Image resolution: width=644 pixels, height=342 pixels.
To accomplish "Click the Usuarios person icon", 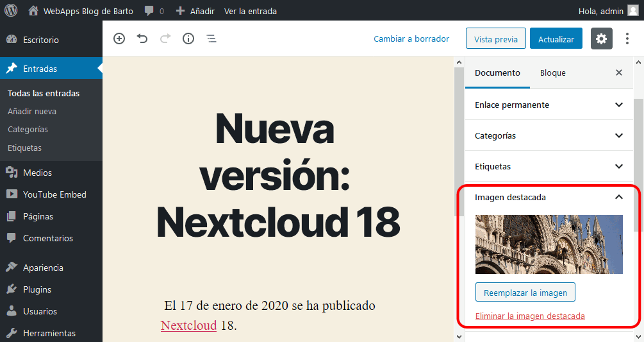I will click(12, 311).
